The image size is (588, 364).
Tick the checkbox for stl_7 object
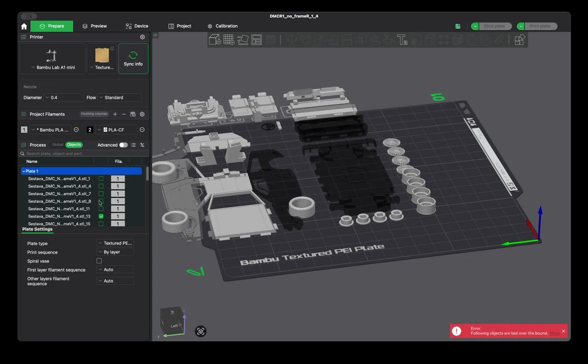(101, 194)
